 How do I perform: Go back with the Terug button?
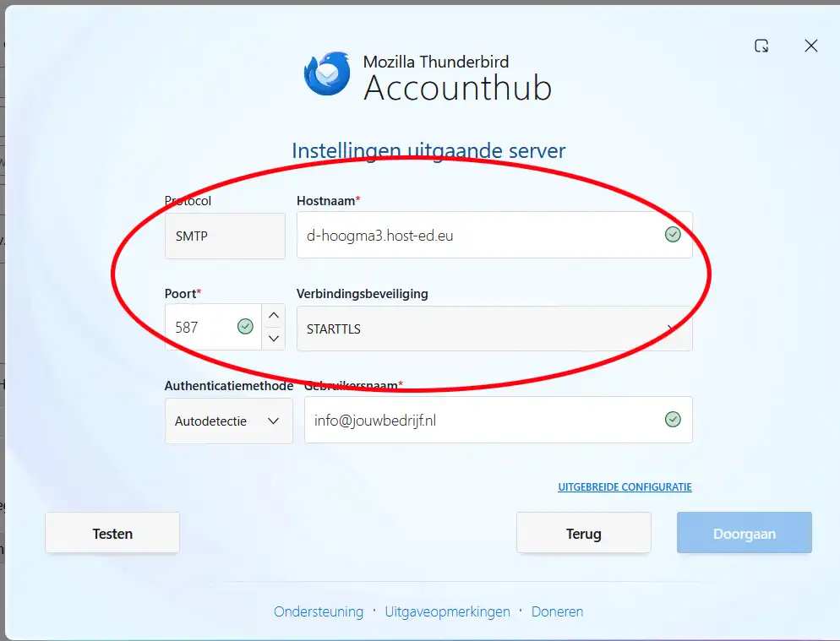pos(583,534)
